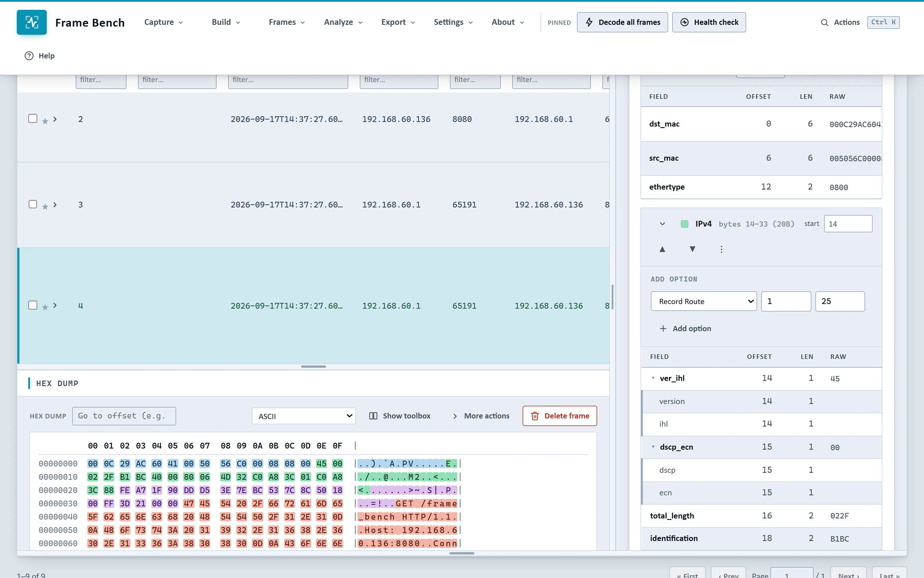Viewport: 924px width, 578px height.
Task: Click Decode all frames button
Action: pos(622,22)
